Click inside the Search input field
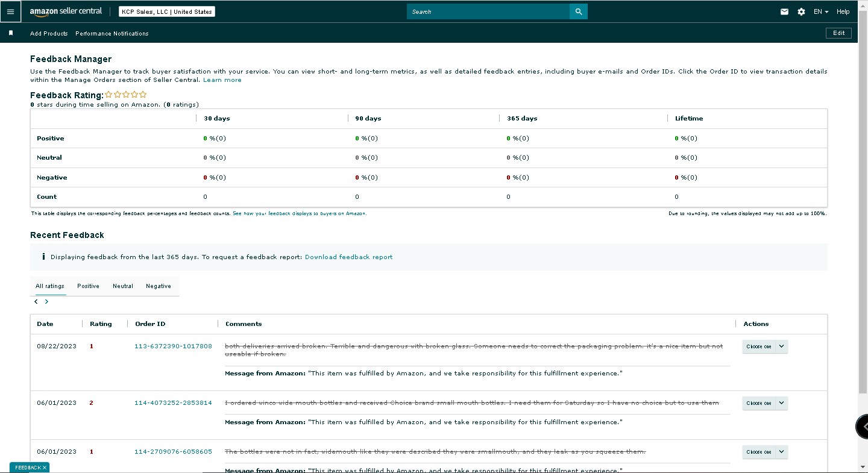 488,11
